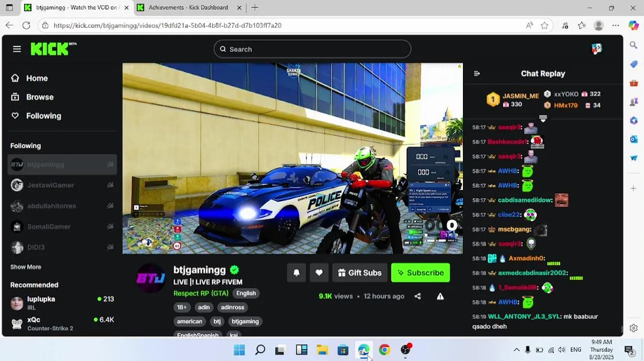Open the Edge tab actions menu
The image size is (644, 361).
click(x=9, y=8)
